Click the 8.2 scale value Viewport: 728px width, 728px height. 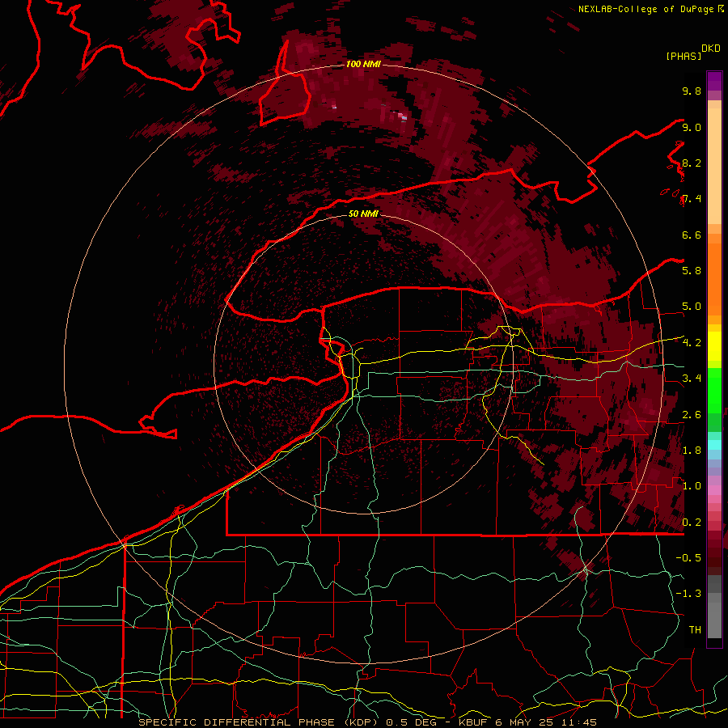pos(692,163)
